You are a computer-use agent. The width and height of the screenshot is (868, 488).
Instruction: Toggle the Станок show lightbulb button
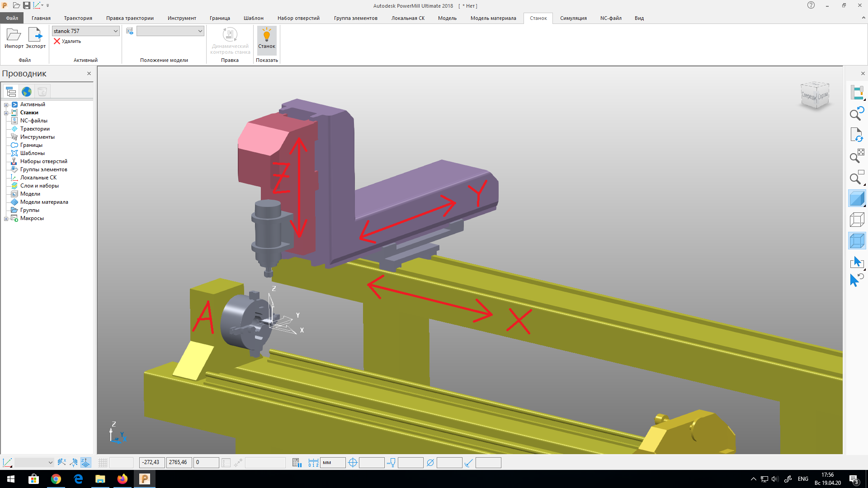(267, 38)
